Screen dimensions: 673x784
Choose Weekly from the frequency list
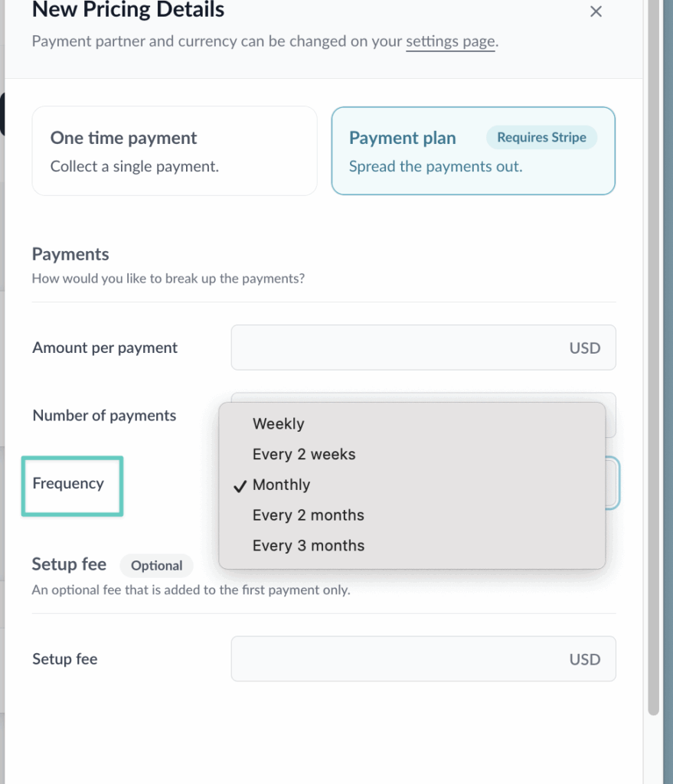(279, 424)
